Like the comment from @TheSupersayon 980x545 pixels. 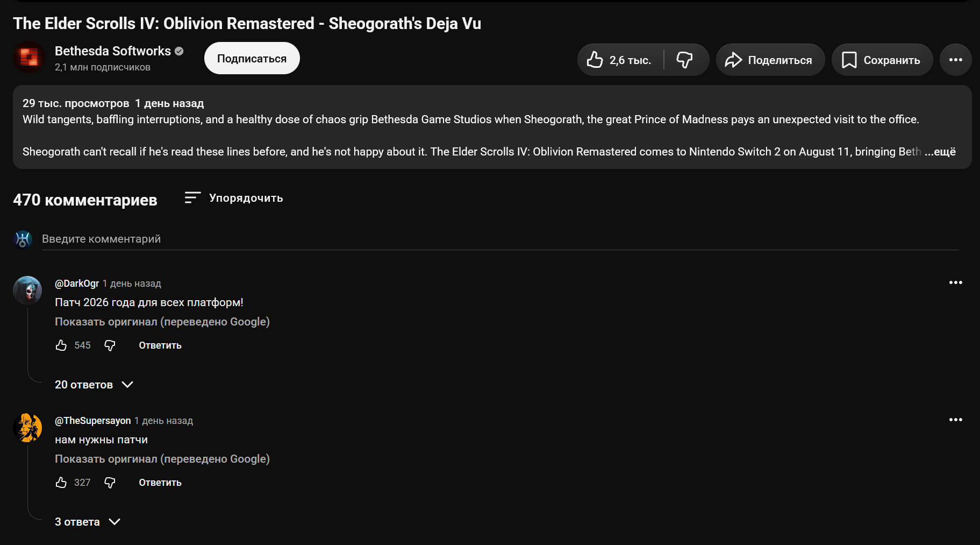tap(61, 483)
